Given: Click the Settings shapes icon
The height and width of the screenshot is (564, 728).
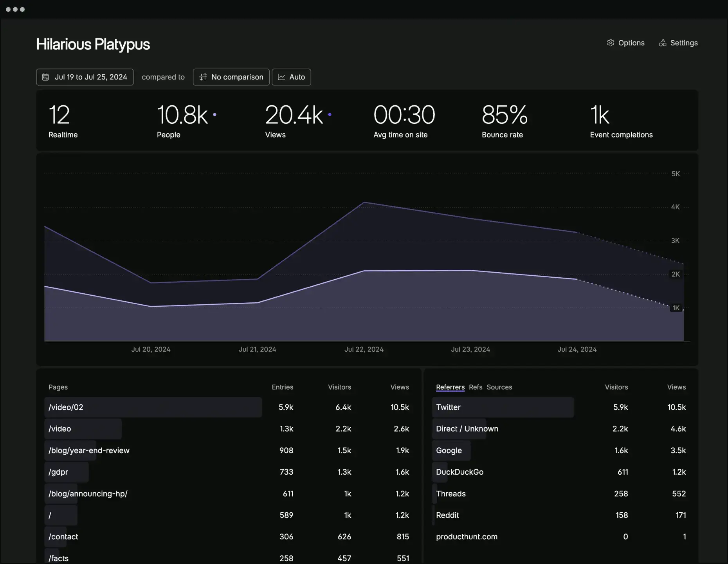Looking at the screenshot, I should tap(662, 43).
